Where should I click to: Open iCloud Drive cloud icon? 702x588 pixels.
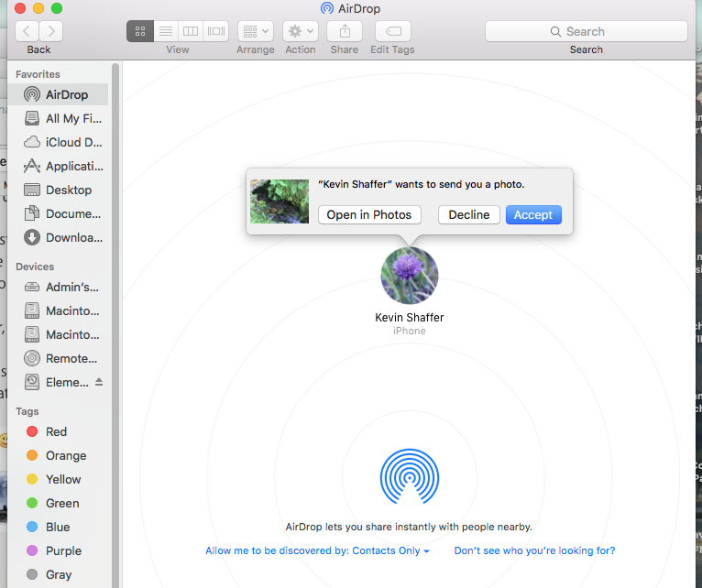(x=32, y=142)
